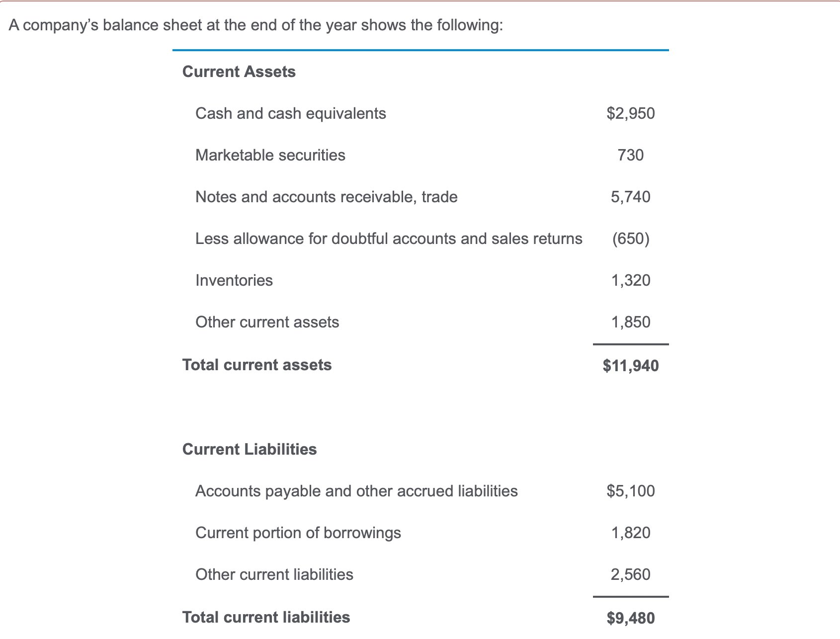
Task: Select the Cash and cash equivalents label
Action: pyautogui.click(x=291, y=114)
